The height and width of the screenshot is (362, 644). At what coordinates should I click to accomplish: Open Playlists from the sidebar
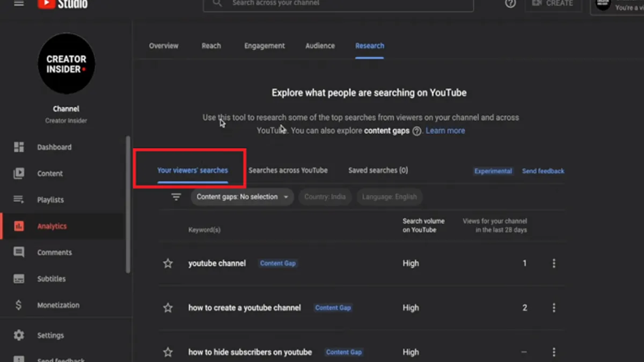coord(50,200)
